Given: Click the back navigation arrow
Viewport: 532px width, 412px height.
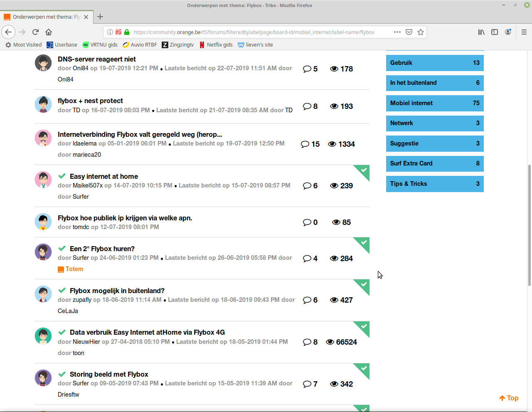Looking at the screenshot, I should coord(9,32).
